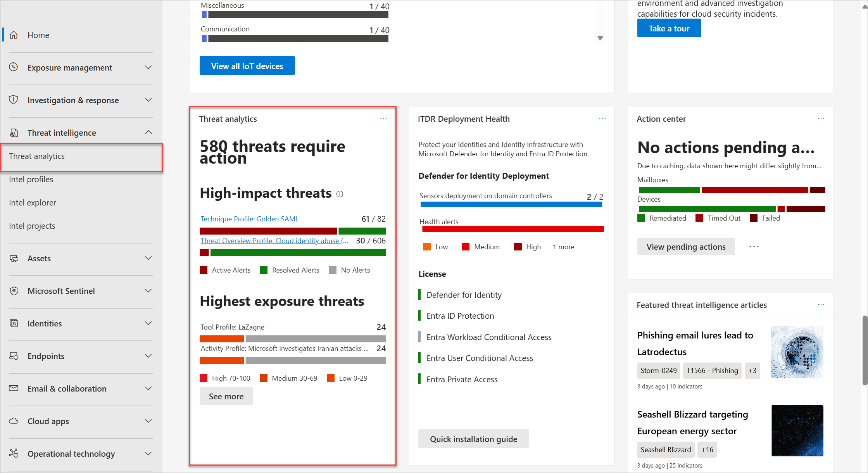Expand the Email & collaboration section

coord(148,388)
